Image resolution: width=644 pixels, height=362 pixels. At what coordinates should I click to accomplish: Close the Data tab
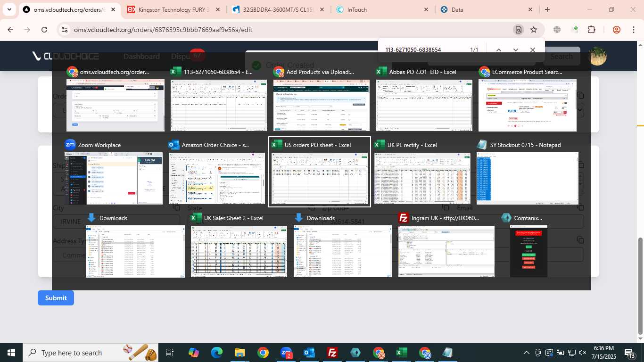coord(530,9)
